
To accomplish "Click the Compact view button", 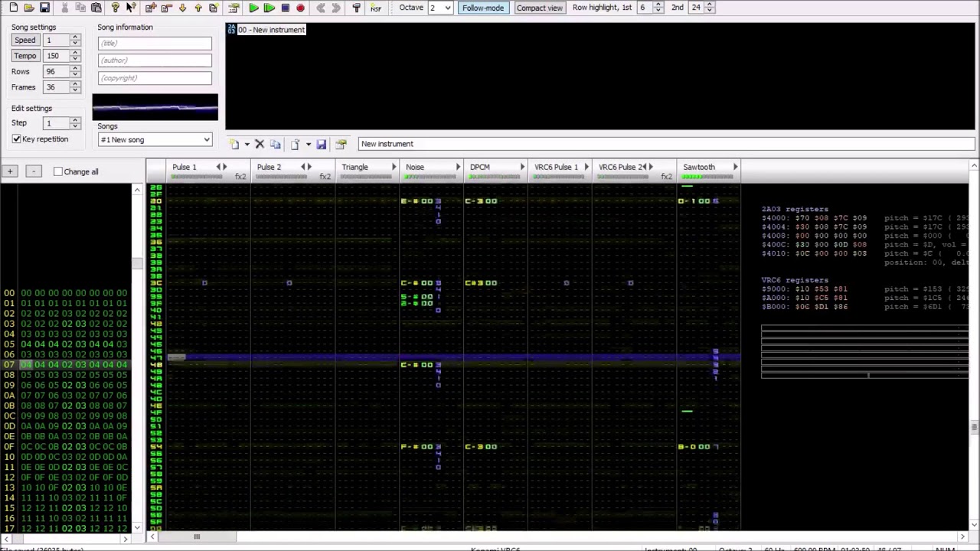I will [539, 8].
